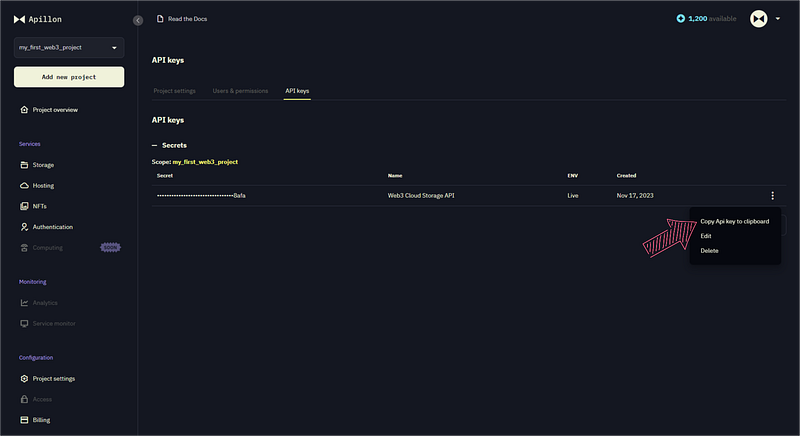
Task: Open the three-dot menu for Web3 Cloud Storage API
Action: tap(772, 195)
